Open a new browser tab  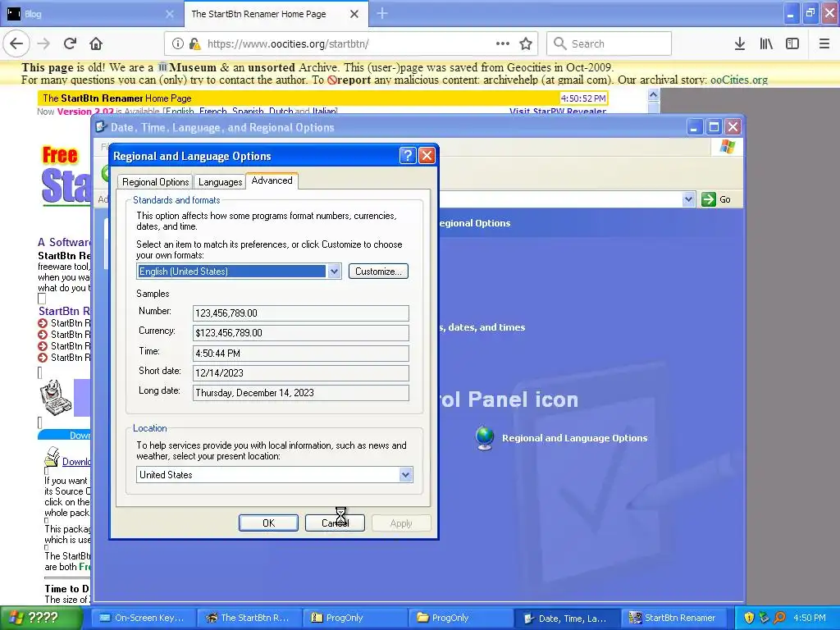point(382,13)
